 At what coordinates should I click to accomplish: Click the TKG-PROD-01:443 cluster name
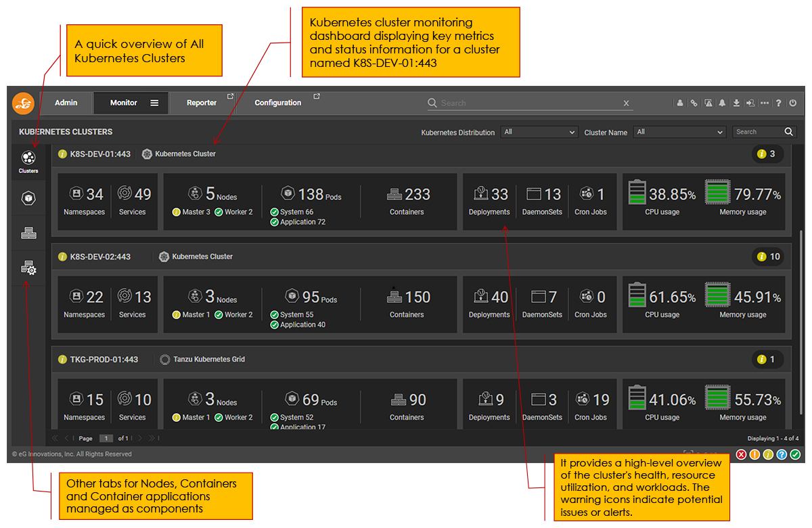(104, 360)
